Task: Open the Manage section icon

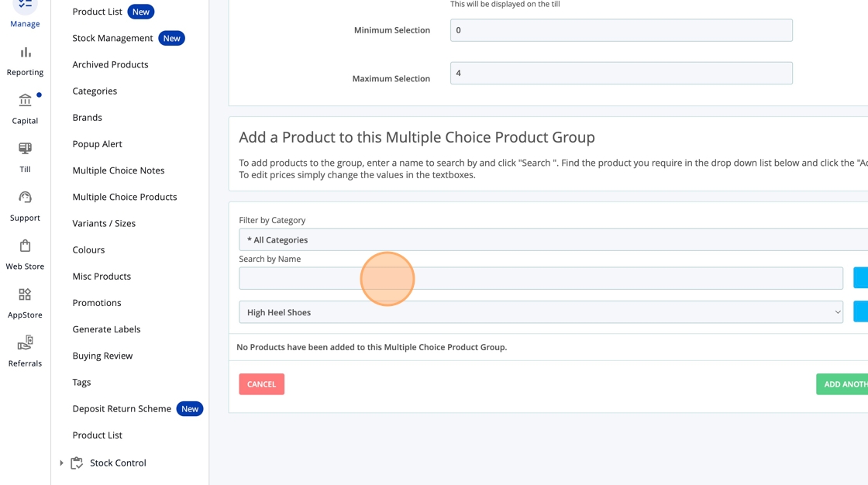Action: tap(25, 5)
